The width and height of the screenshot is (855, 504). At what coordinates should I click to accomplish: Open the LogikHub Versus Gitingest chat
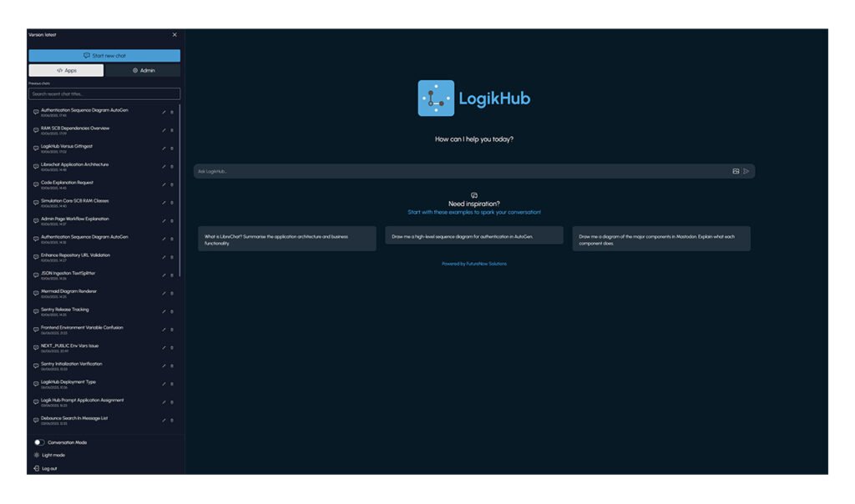tap(67, 149)
